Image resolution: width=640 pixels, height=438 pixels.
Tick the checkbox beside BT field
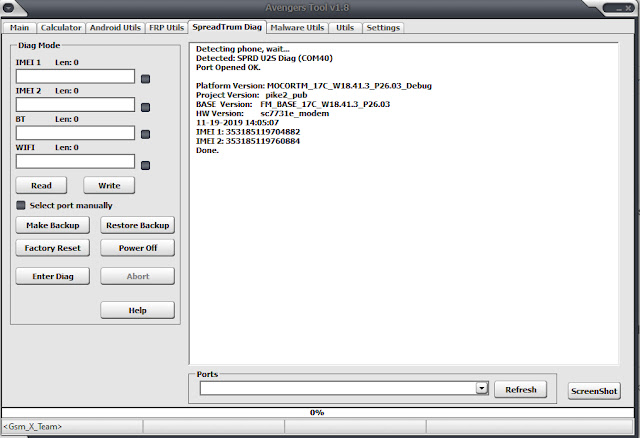145,134
